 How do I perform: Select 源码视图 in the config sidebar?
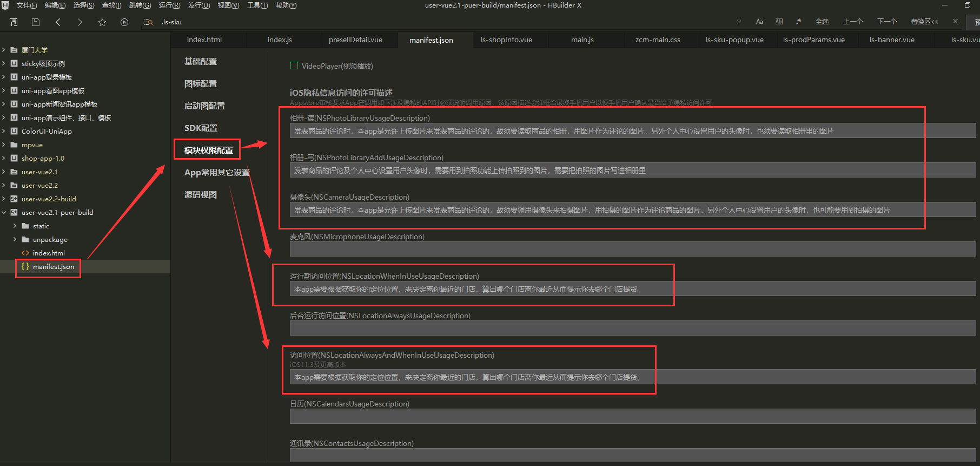(x=201, y=195)
